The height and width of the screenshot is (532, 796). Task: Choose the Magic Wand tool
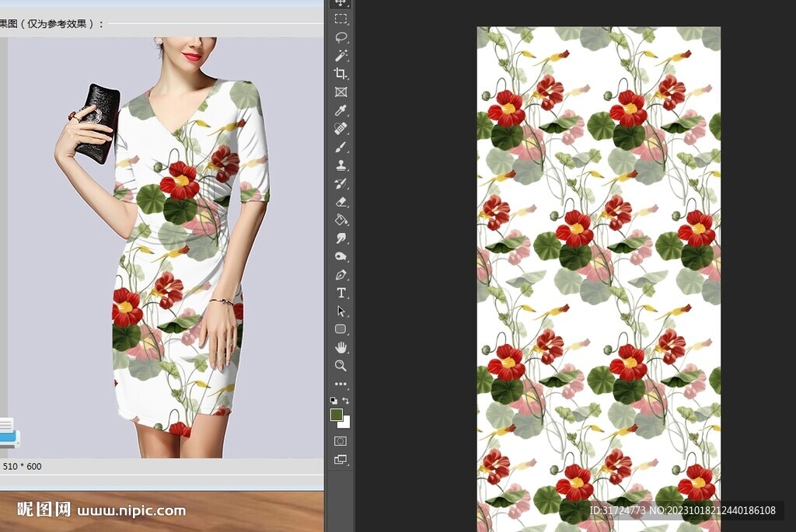340,55
